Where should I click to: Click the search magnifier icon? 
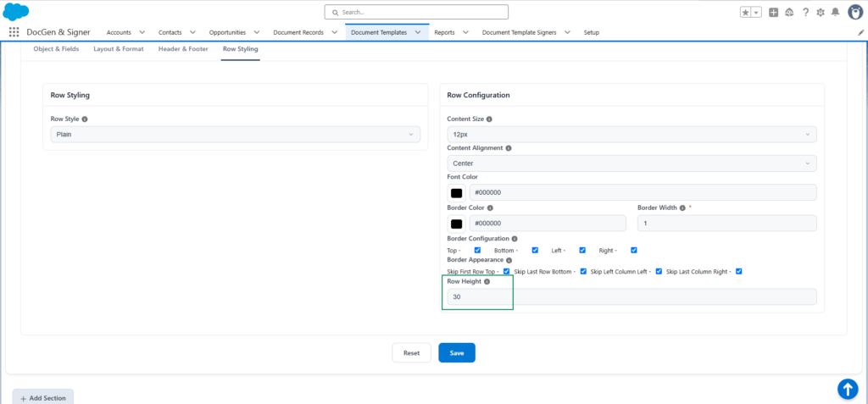point(336,12)
